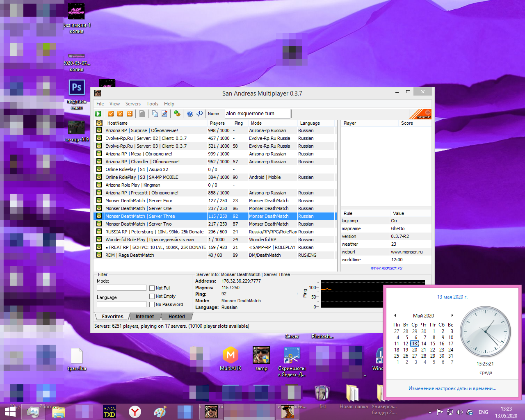525x420 pixels.
Task: Open the date and time settings link
Action: 452,388
